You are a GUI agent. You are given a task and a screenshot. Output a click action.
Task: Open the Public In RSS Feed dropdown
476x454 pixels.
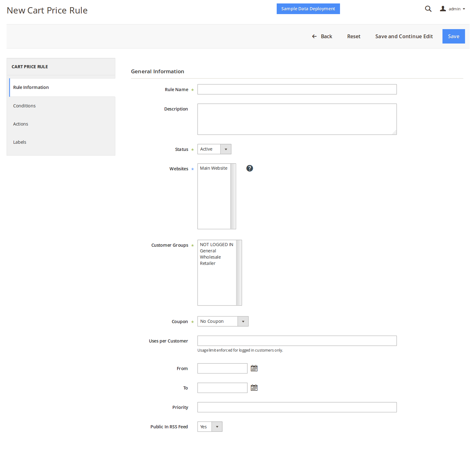(x=210, y=426)
